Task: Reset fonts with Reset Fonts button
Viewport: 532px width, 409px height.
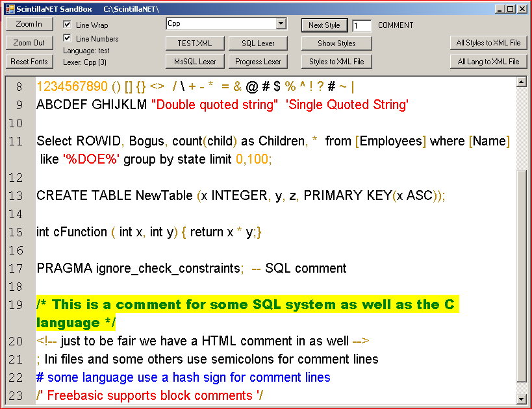Action: click(29, 62)
